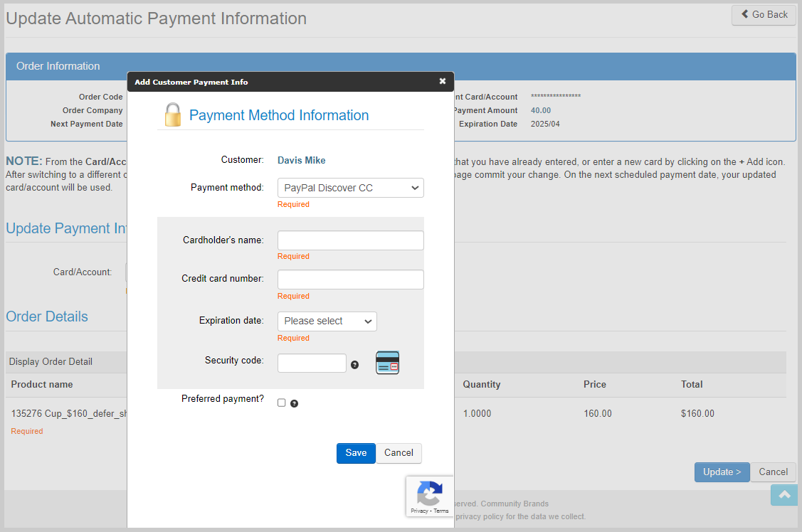Open the Payment method dropdown
Viewport: 802px width, 532px height.
click(x=350, y=188)
